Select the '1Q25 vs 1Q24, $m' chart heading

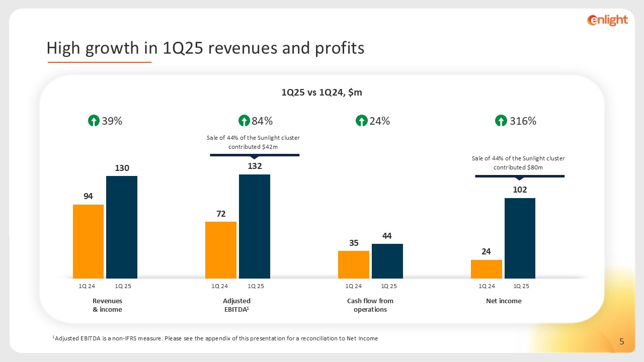(321, 93)
